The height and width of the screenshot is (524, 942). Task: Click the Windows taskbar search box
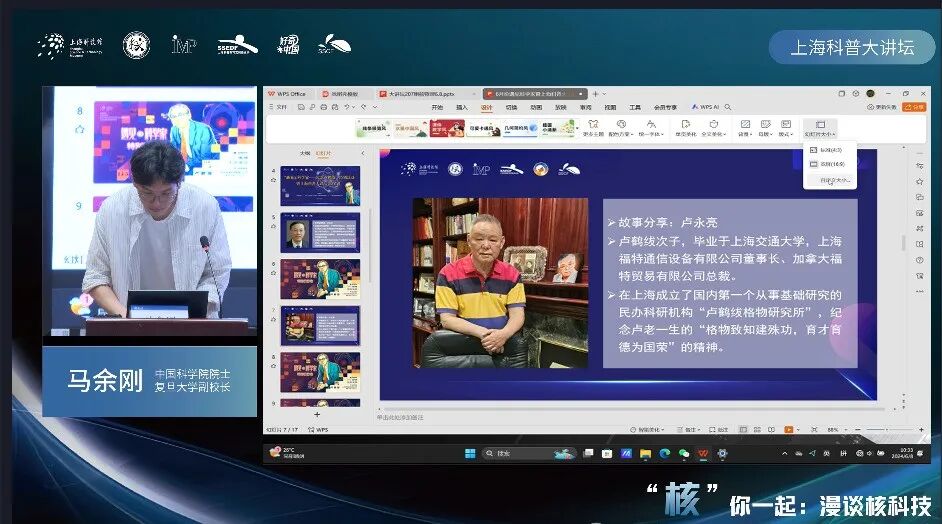click(x=529, y=453)
